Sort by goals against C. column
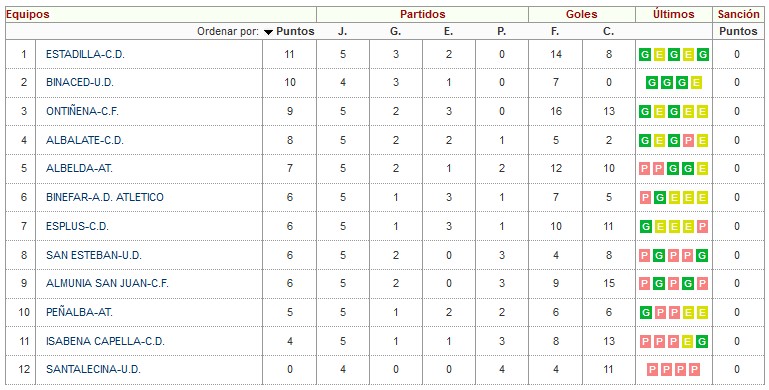The image size is (769, 390). (x=609, y=31)
